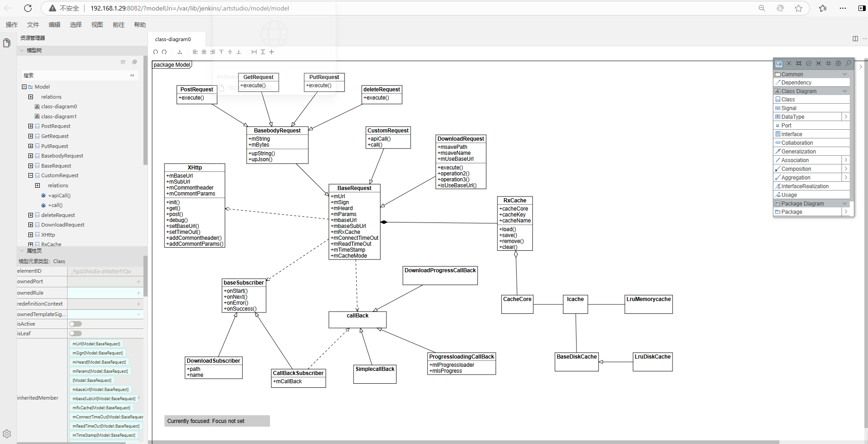The height and width of the screenshot is (444, 868).
Task: Click the 搜索 search input field
Action: 75,75
